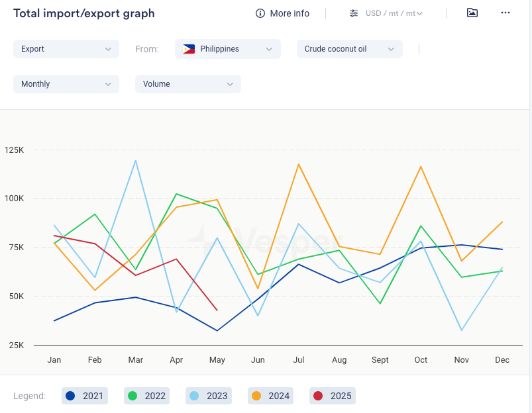Open the Export trade type dropdown
The width and height of the screenshot is (532, 413).
pyautogui.click(x=66, y=49)
